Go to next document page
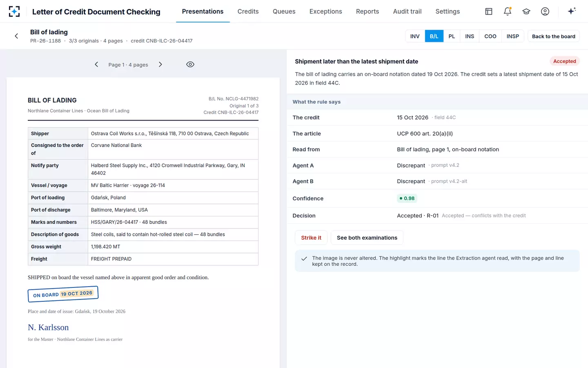 160,64
